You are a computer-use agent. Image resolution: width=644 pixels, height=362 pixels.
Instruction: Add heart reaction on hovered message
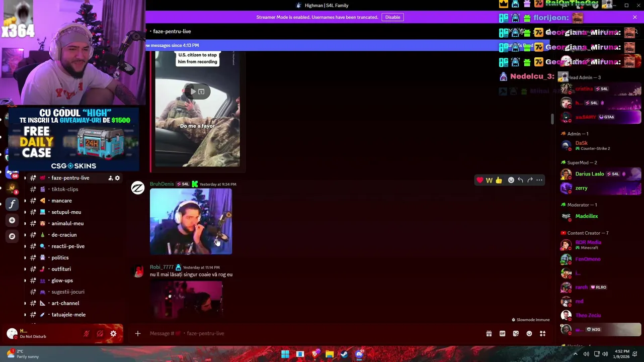[x=480, y=180]
